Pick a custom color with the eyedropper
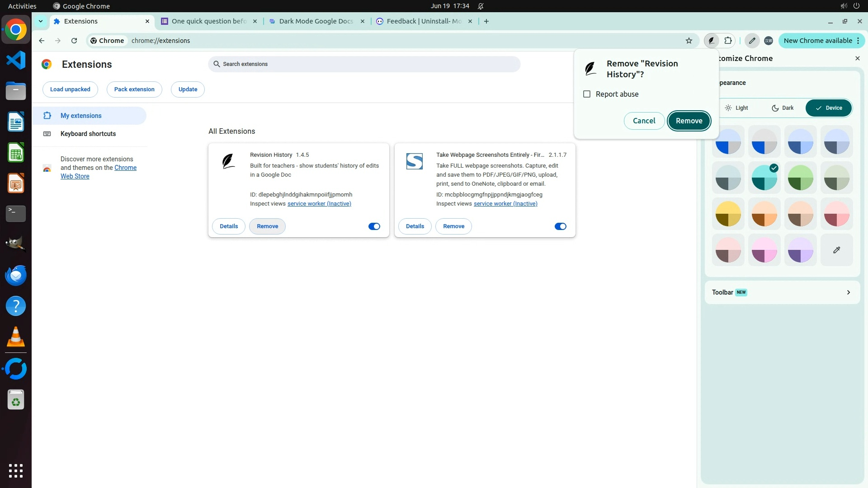 coord(836,250)
